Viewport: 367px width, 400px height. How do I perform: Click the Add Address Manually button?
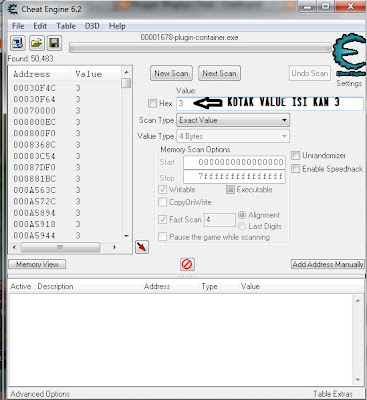(x=328, y=264)
